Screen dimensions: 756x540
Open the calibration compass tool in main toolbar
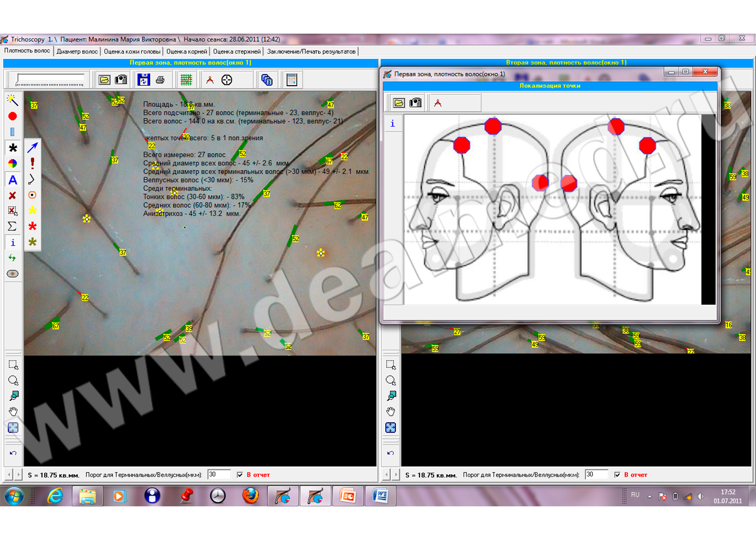pos(210,80)
